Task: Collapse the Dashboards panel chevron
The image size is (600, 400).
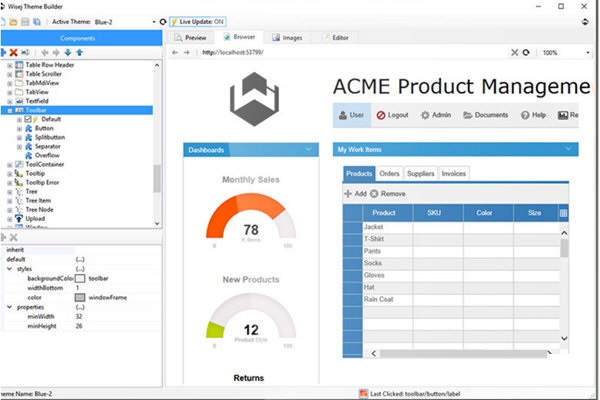Action: (x=308, y=149)
